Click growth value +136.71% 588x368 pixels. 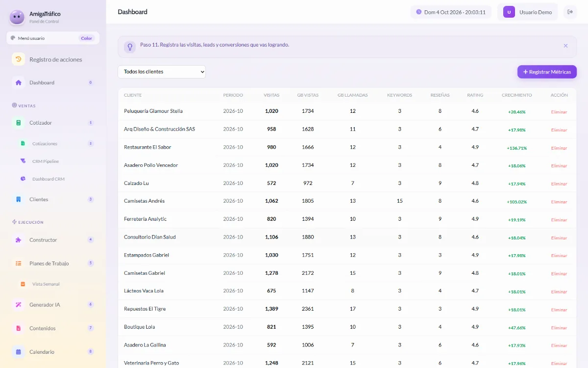click(x=516, y=148)
